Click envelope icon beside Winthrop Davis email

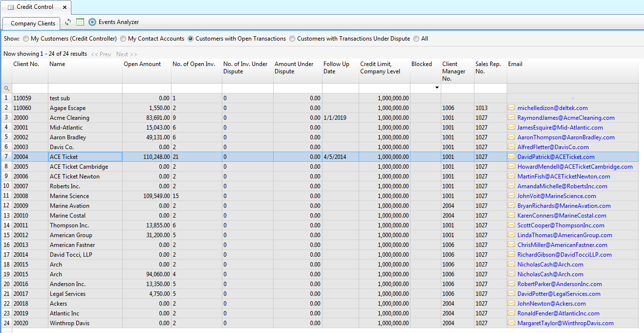tap(512, 323)
